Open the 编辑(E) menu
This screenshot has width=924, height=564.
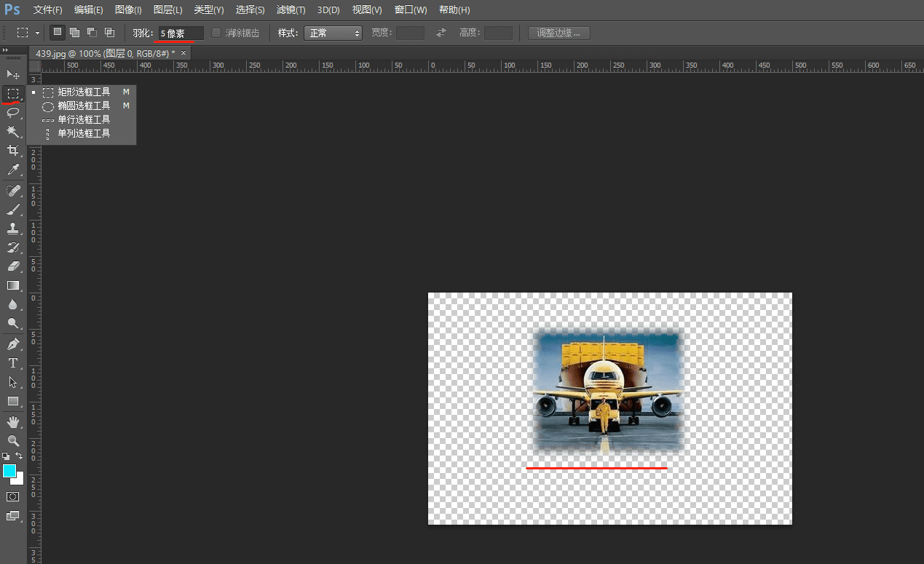89,10
